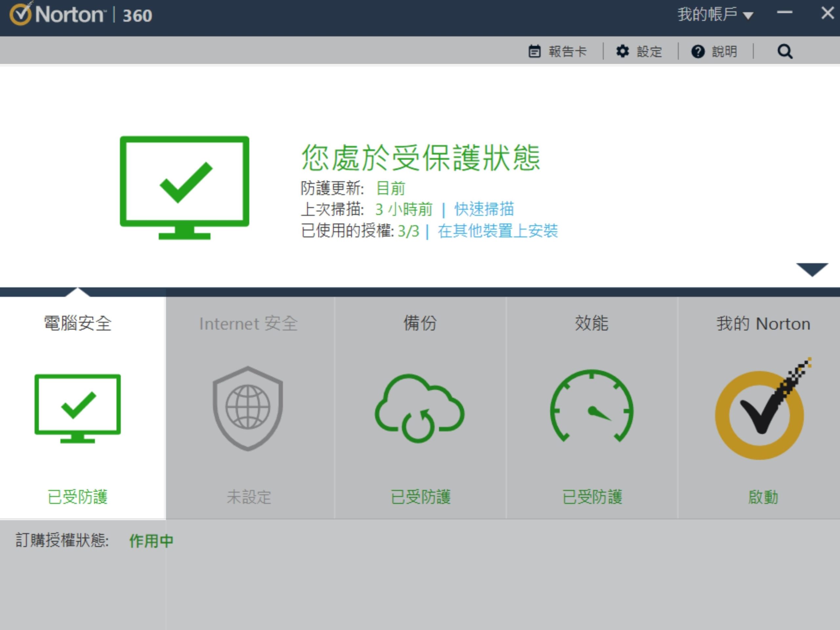Open the 我的帳戶 dropdown menu
Screen dimensions: 840x630
pyautogui.click(x=715, y=14)
